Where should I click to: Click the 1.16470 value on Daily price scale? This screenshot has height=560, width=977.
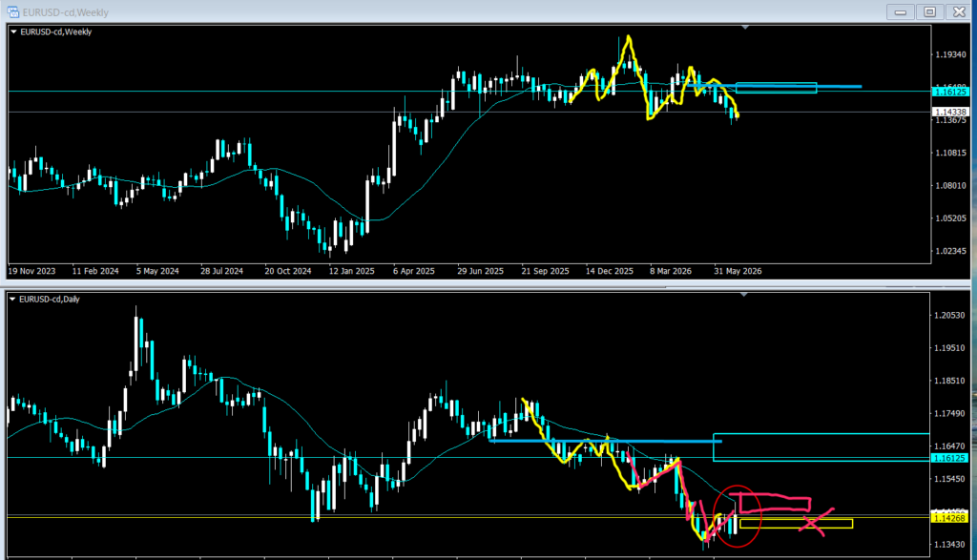[x=949, y=446]
